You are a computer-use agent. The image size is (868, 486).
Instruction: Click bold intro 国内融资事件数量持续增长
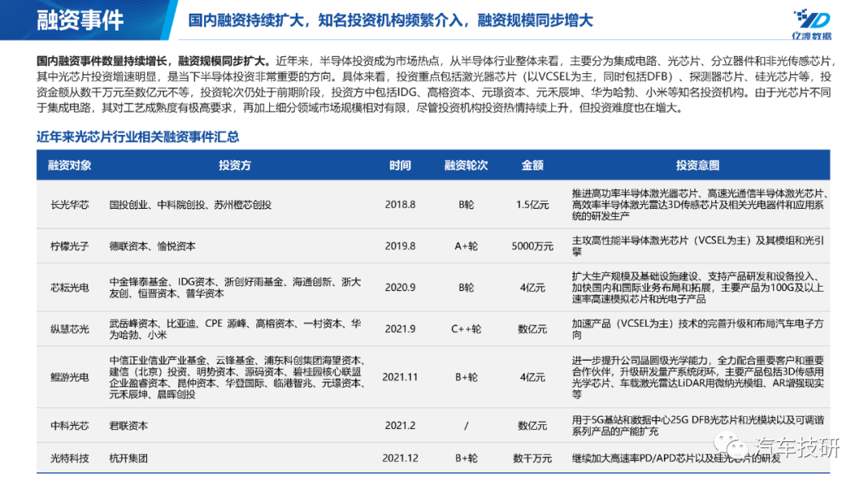click(153, 61)
